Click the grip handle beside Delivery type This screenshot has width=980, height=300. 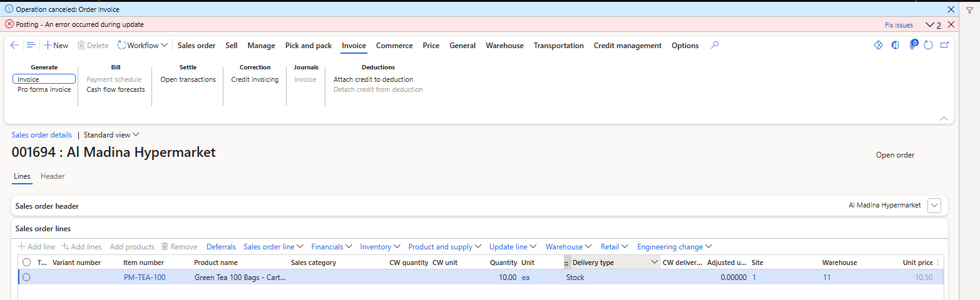[x=566, y=263]
